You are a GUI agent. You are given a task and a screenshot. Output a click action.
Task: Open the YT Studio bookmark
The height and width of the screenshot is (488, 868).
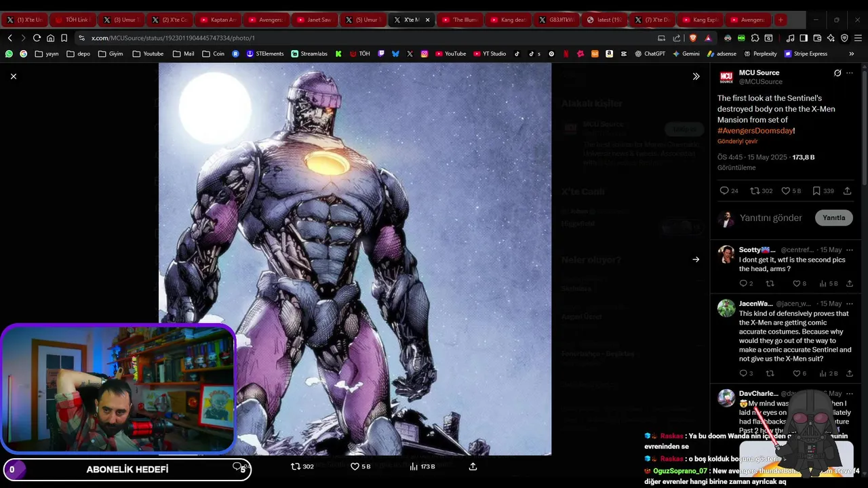[x=490, y=54]
